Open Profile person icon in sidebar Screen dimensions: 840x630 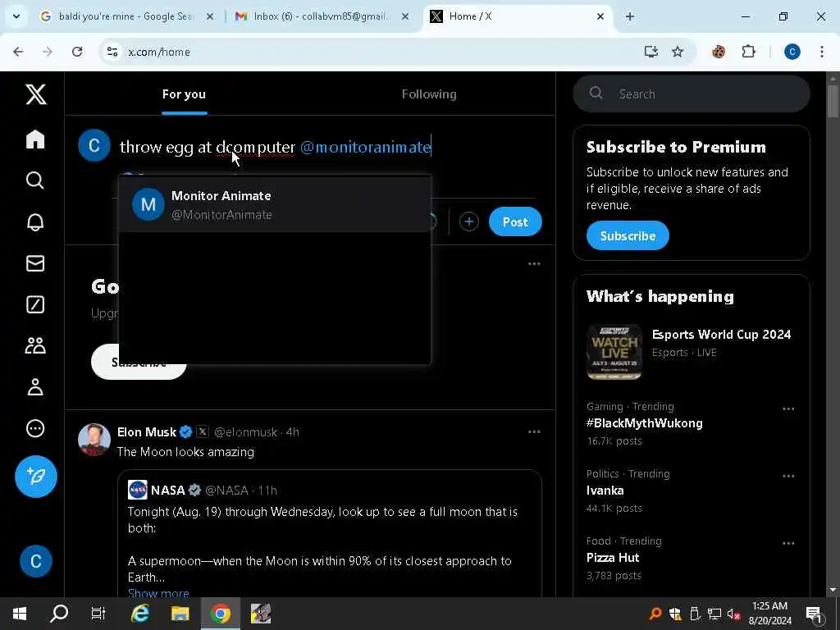pos(35,387)
